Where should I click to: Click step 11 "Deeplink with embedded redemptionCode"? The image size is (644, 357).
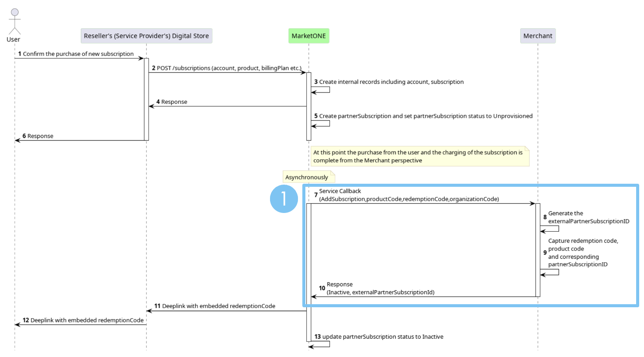tap(218, 306)
